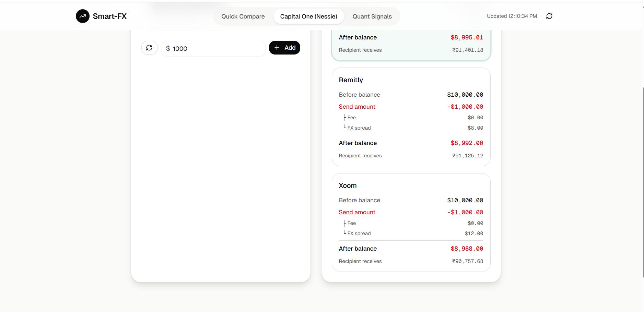
Task: Click the top card's After balance $8,995.01
Action: 467,37
